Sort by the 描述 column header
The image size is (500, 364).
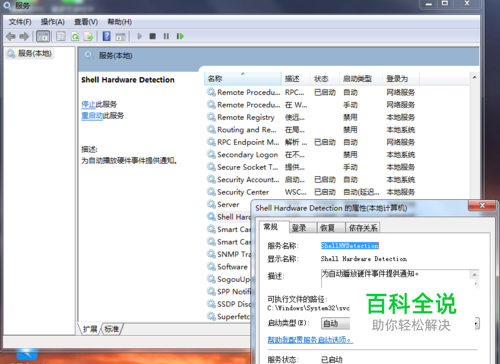[296, 79]
